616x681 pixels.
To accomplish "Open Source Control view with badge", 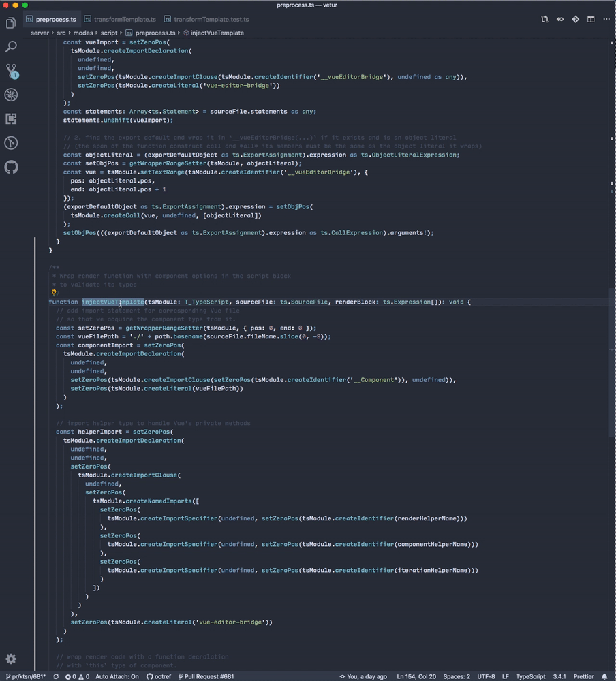I will (11, 71).
